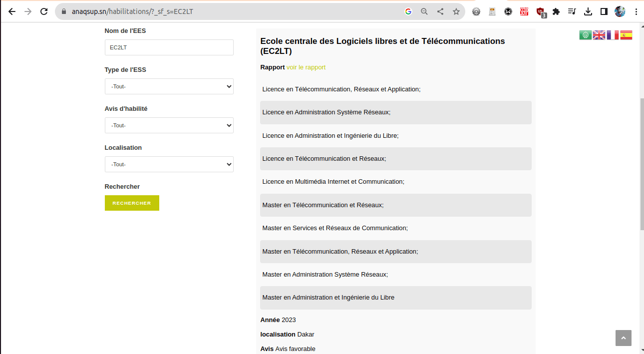The width and height of the screenshot is (644, 354).
Task: Open the Extensions puzzle menu
Action: (556, 11)
